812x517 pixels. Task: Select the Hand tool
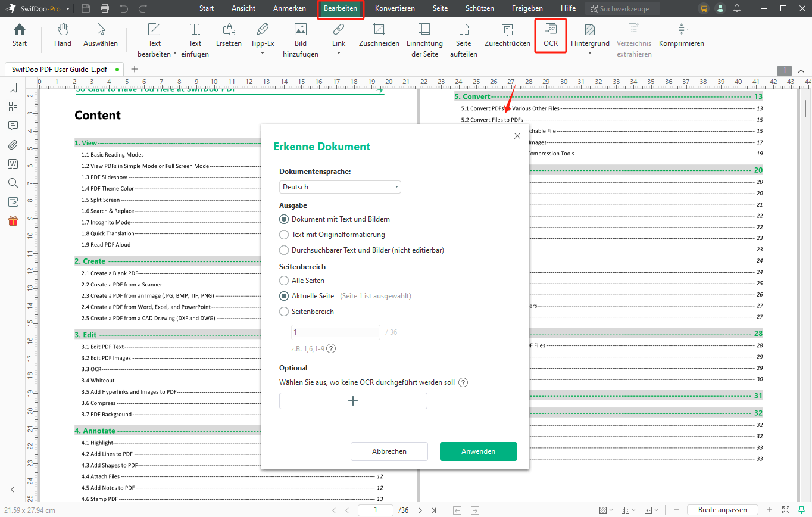(x=63, y=35)
